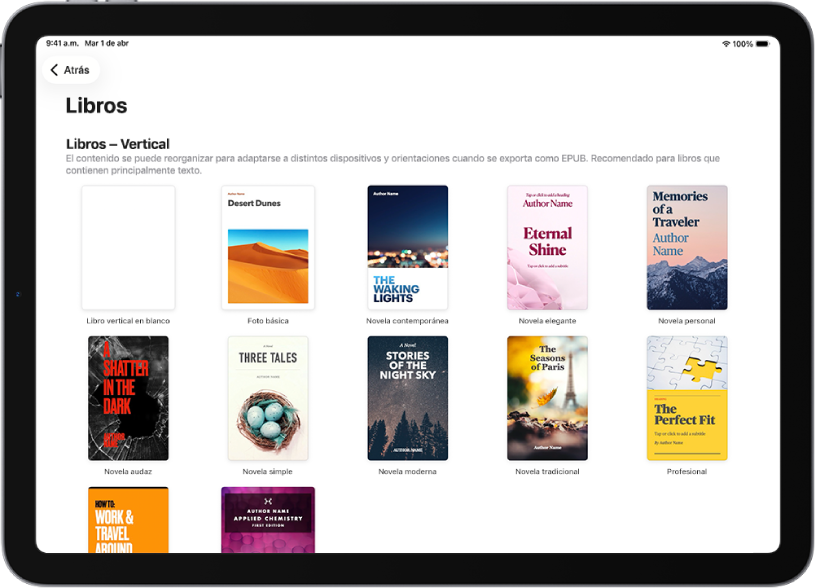Screen dimensions: 817x588
Task: Click the 100% battery percentage text
Action: coord(742,44)
